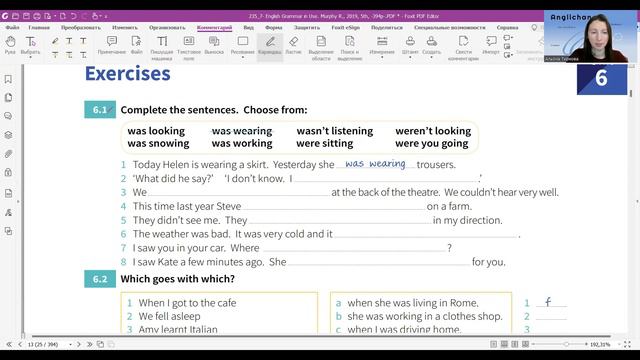Image resolution: width=640 pixels, height=360 pixels.
Task: Switch to the Вид tab
Action: [248, 27]
